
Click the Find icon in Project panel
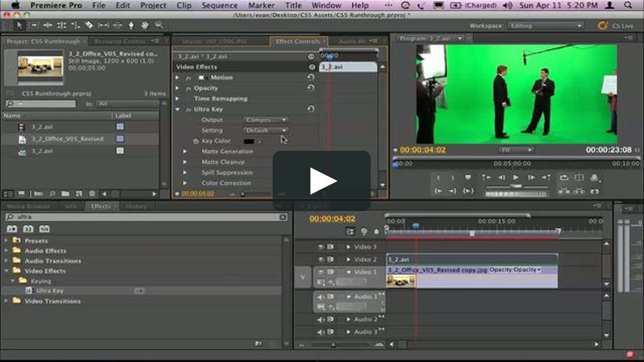click(52, 194)
